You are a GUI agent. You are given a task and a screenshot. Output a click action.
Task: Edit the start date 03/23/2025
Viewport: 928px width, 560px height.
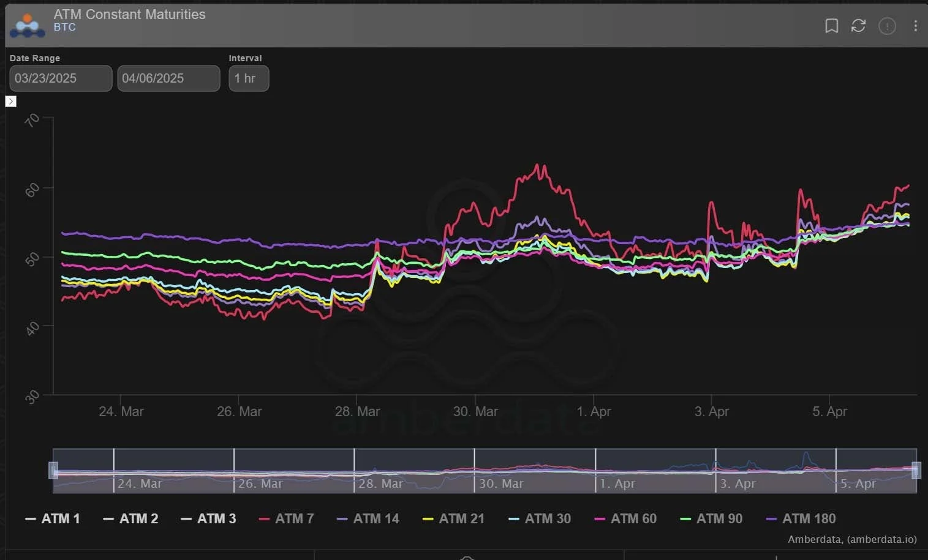61,78
